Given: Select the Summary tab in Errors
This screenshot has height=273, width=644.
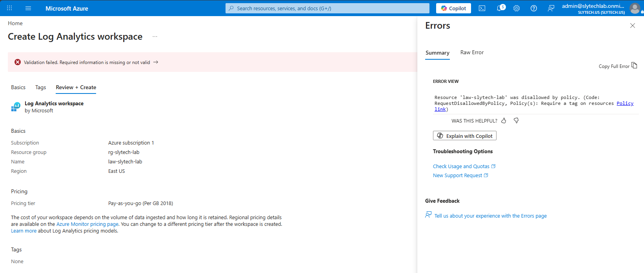Looking at the screenshot, I should click(x=437, y=53).
